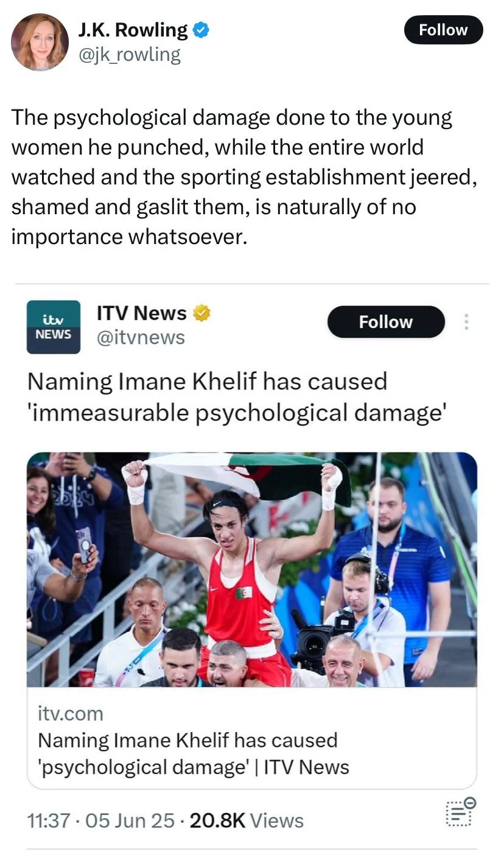Open the article title link in the preview card

point(194,753)
